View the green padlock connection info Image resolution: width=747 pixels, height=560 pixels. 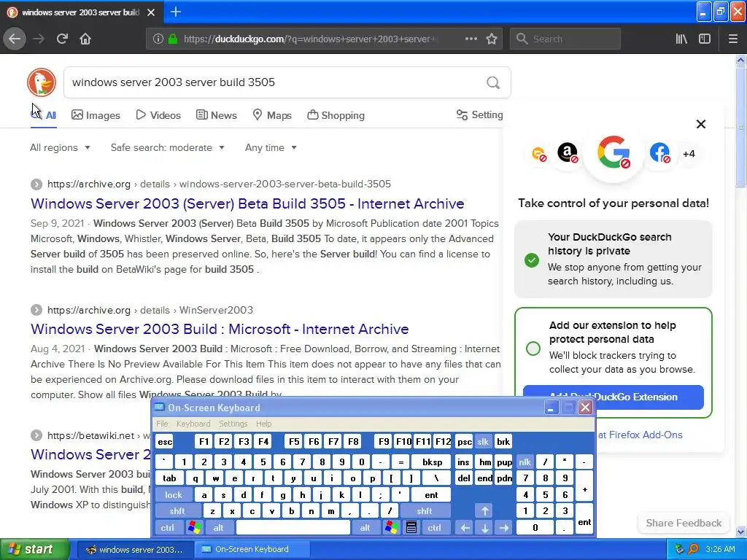(x=173, y=39)
